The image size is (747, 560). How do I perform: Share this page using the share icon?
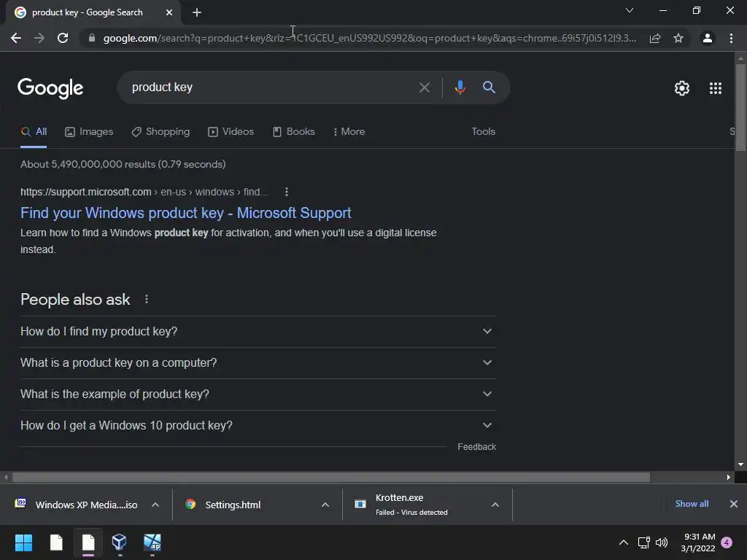tap(655, 38)
